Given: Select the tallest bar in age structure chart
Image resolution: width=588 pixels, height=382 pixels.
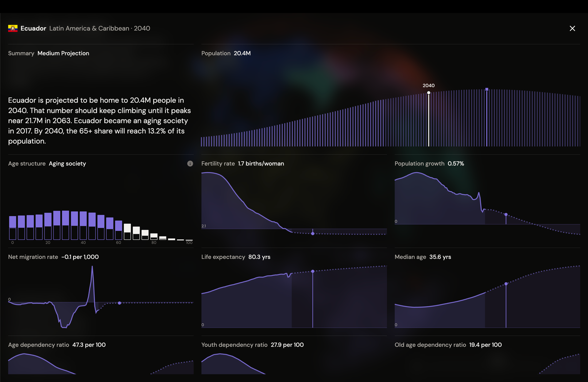Looking at the screenshot, I should [66, 225].
